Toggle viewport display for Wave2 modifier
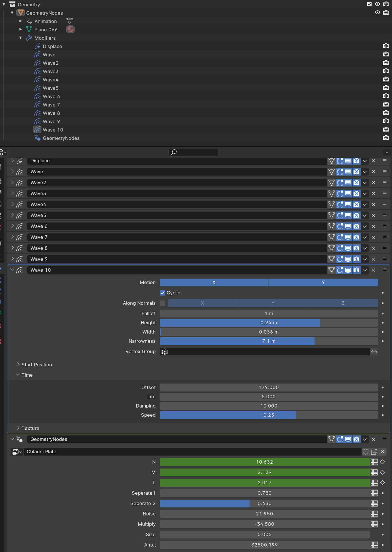The width and height of the screenshot is (392, 552). [x=348, y=182]
